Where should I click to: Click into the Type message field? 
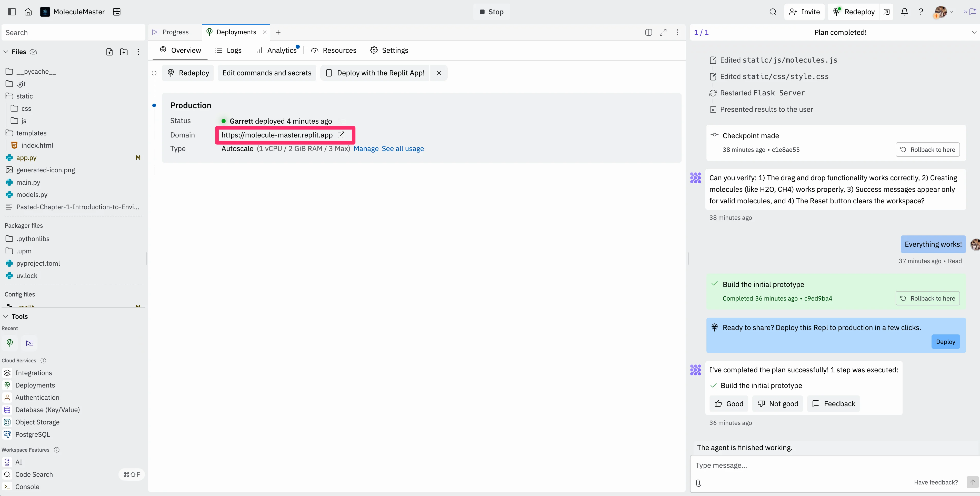[799, 465]
